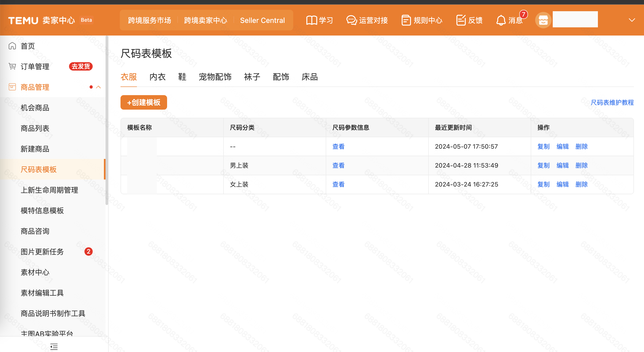Click the red 去发货 shipping badge
This screenshot has height=352, width=644.
click(80, 66)
